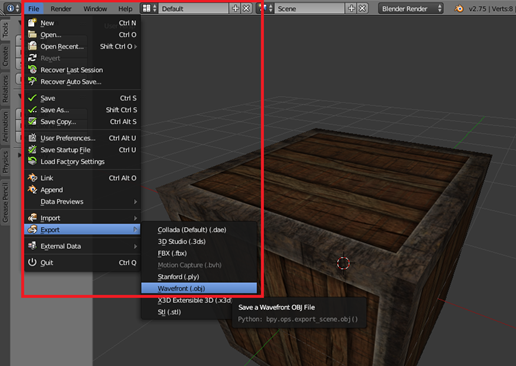Viewport: 516px width, 366px height.
Task: Export as Stanford (.ply)
Action: tap(199, 277)
